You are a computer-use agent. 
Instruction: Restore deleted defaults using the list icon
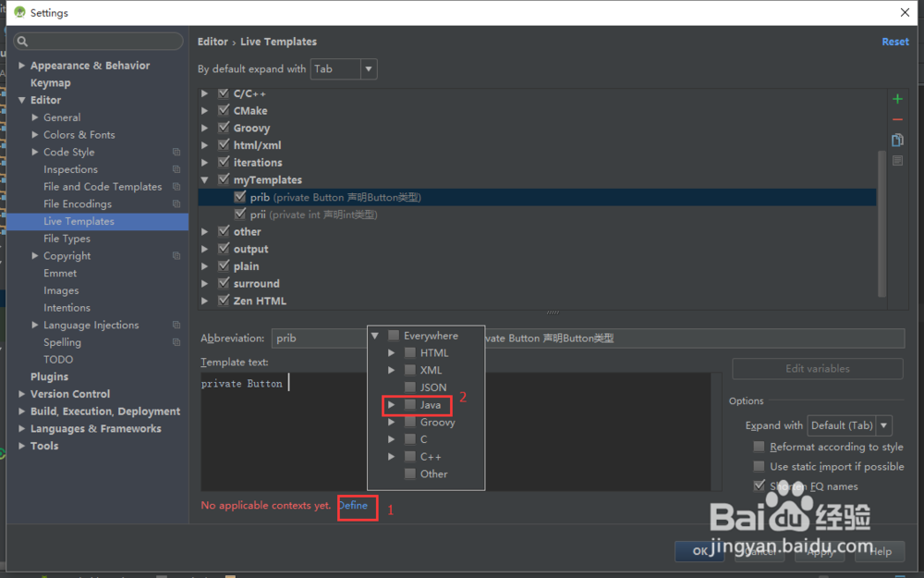click(x=897, y=159)
